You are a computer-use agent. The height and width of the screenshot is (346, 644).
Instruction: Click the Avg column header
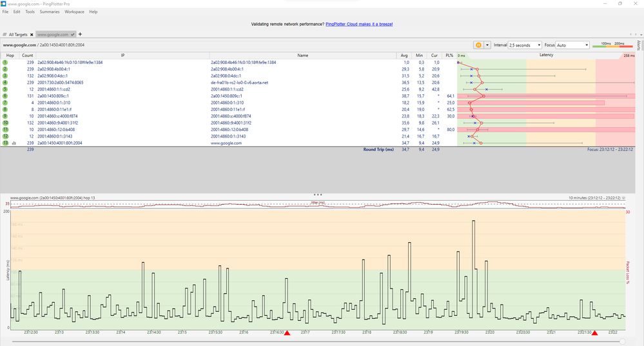tap(404, 56)
